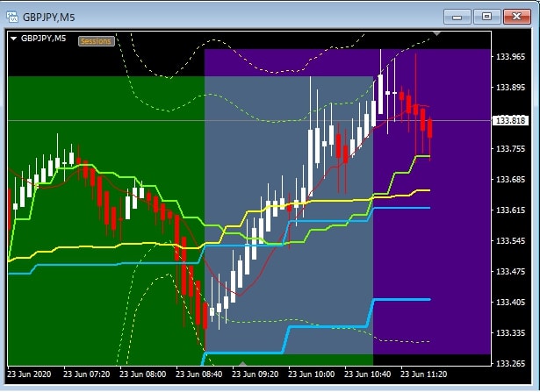Click the 23 Jun 11:20 time label
The width and height of the screenshot is (540, 392).
[423, 374]
